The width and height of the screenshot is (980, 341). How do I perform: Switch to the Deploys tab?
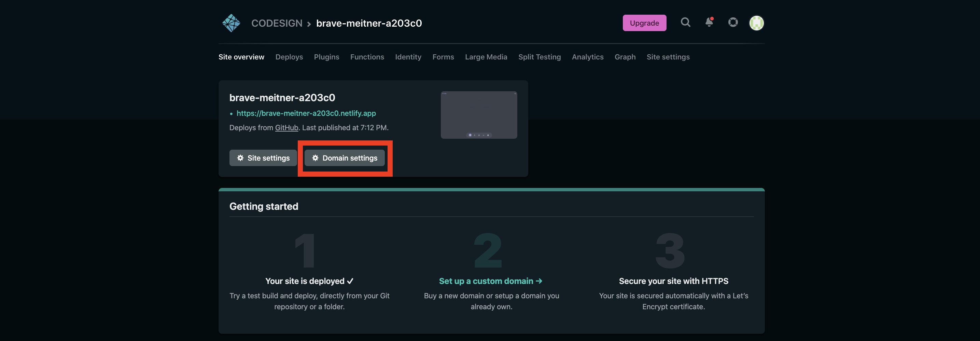point(289,57)
